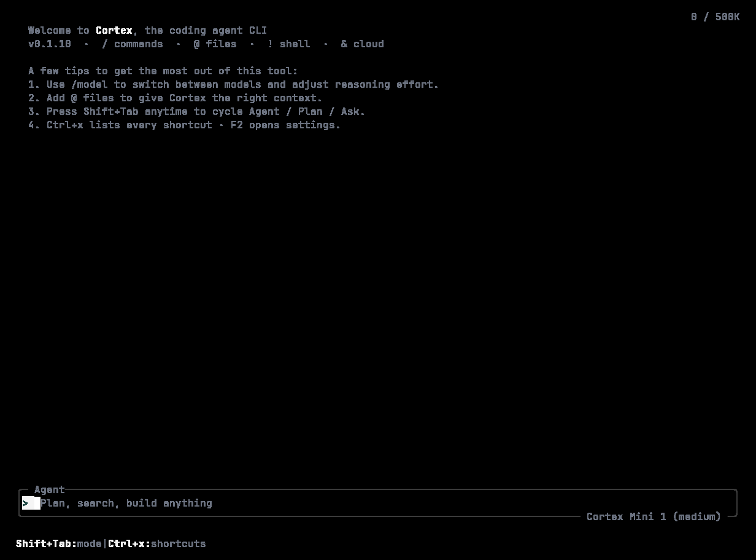Click tip 1 about /model switching
Viewport: 756px width, 560px height.
234,84
